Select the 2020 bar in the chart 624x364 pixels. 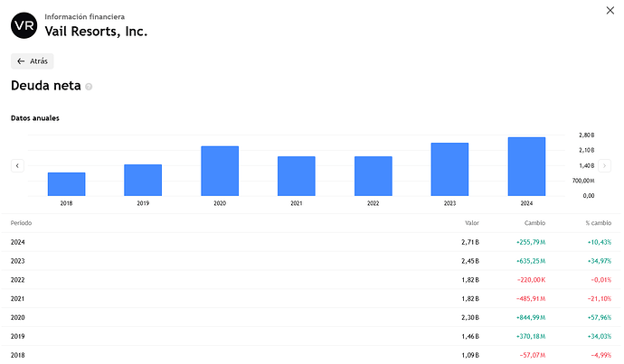220,171
